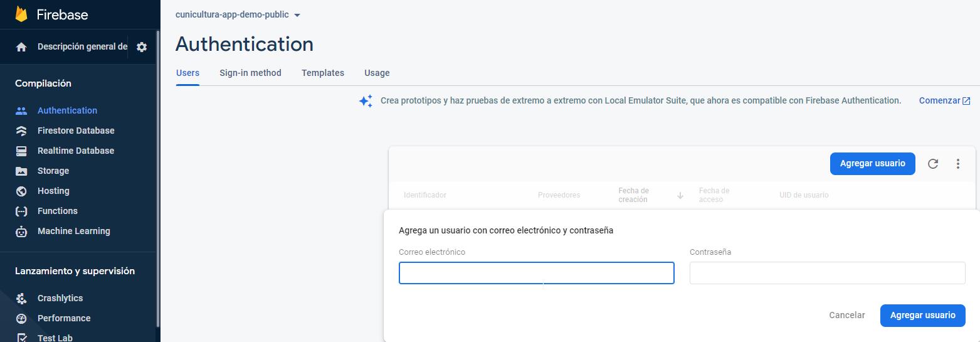Open Functions in the sidebar
Screen dimensions: 980x342
point(58,211)
